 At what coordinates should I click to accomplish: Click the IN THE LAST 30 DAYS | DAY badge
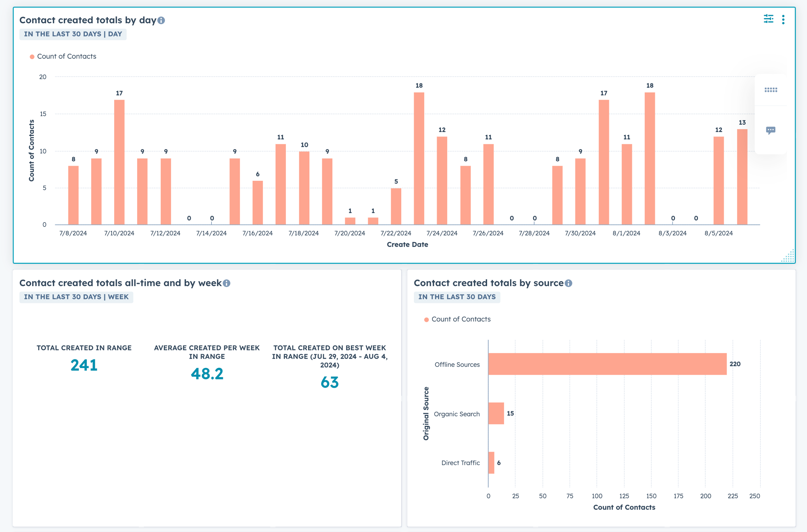[73, 34]
